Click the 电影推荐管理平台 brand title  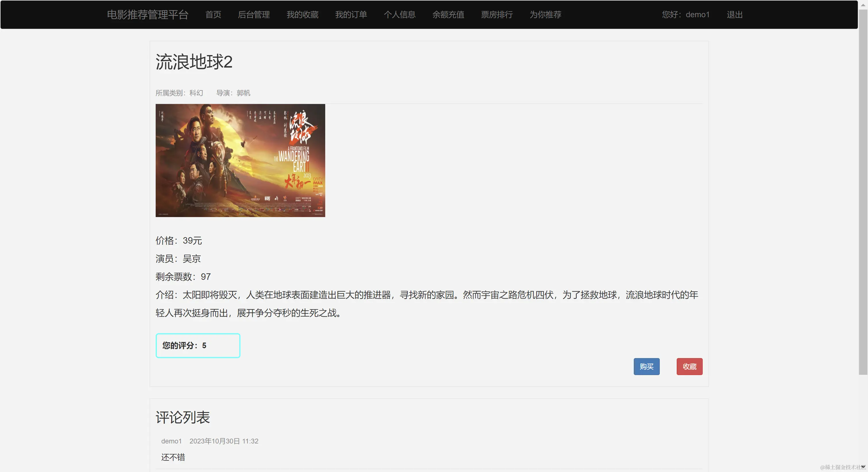(148, 14)
